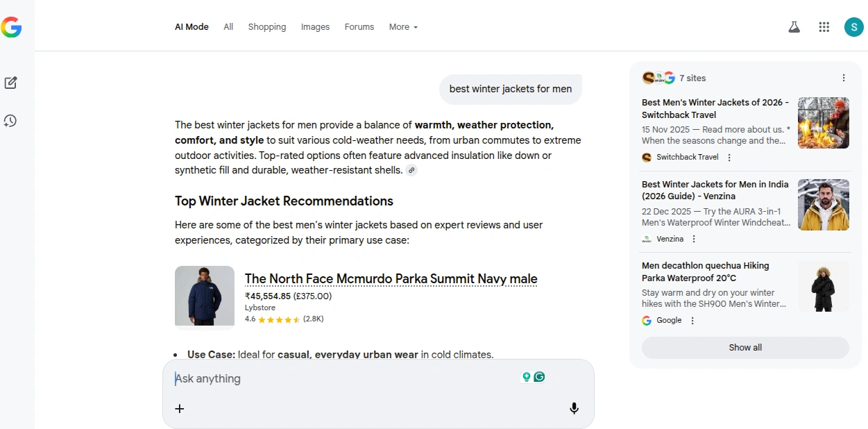Open the Forums tab

pos(359,27)
